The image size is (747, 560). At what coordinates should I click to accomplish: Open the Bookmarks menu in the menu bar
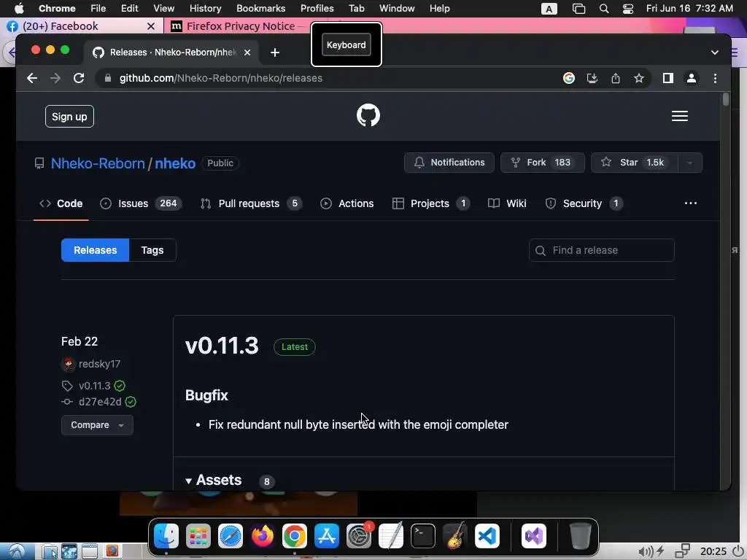point(260,9)
